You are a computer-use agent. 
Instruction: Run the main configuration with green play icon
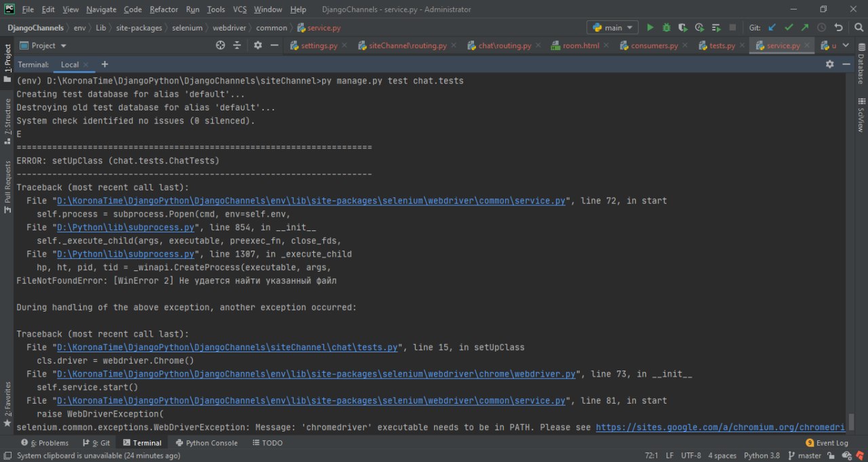click(650, 28)
